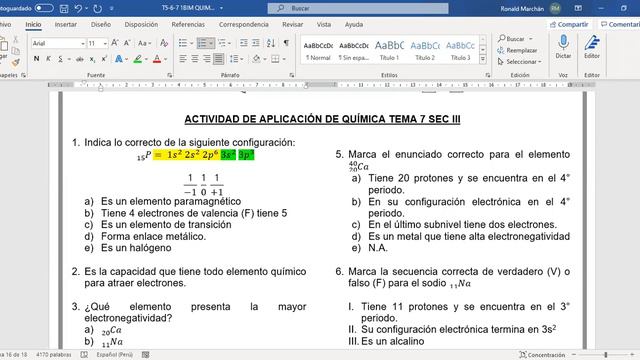Apply green text highlight color
This screenshot has width=640, height=360.
pos(138,59)
